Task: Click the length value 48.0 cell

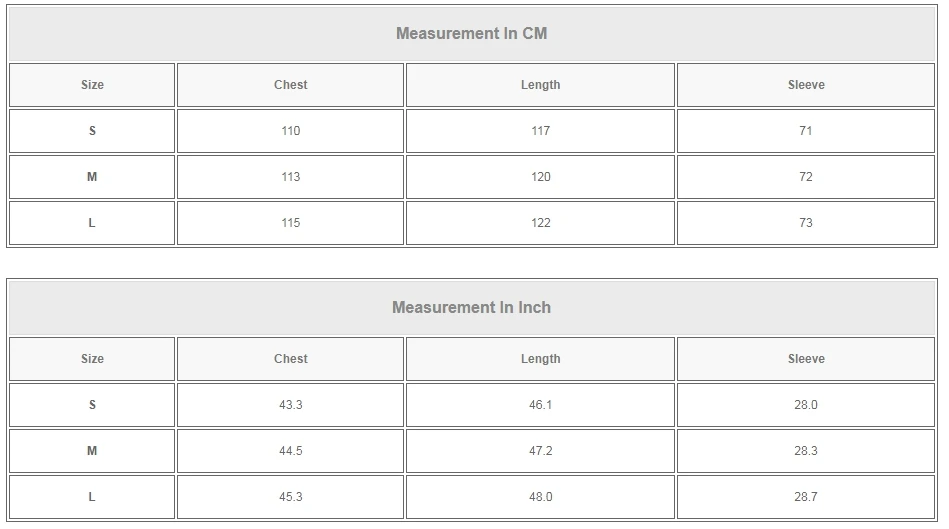Action: (x=541, y=497)
